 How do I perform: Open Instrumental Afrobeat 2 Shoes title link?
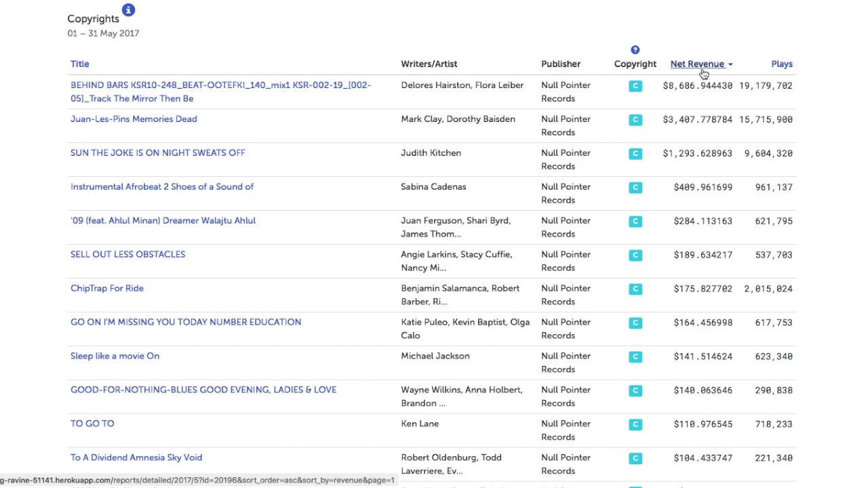click(x=162, y=186)
